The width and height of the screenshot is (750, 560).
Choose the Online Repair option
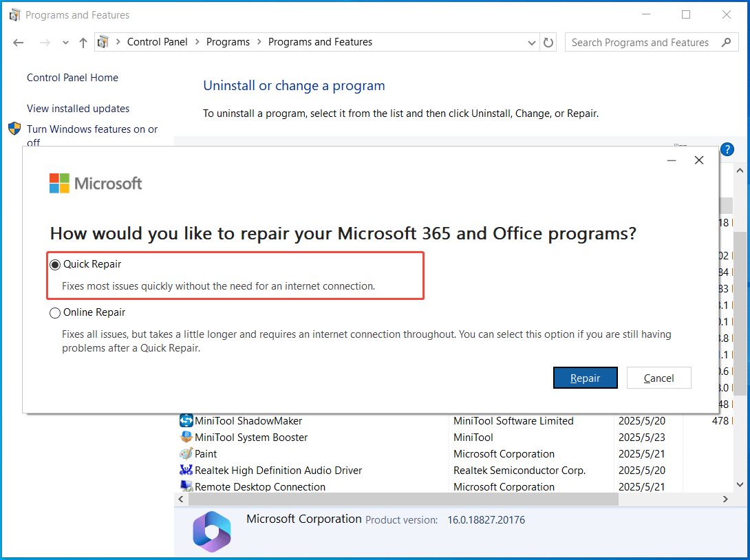[55, 312]
